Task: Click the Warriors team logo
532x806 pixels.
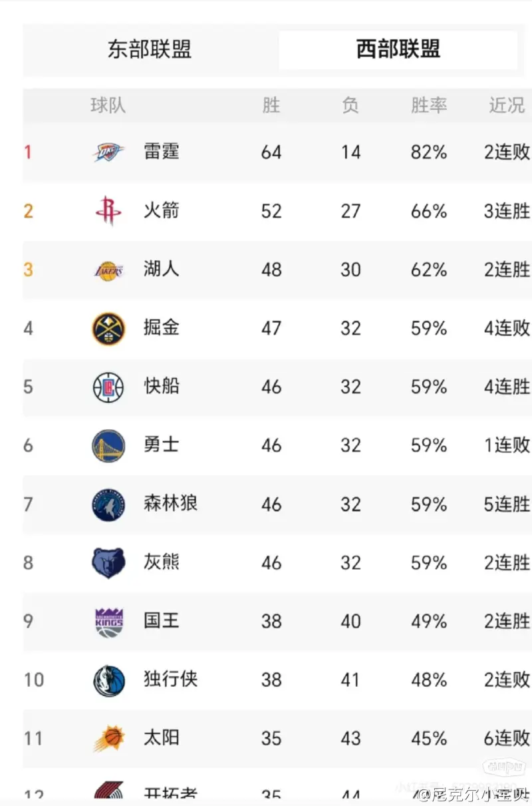Action: 108,445
